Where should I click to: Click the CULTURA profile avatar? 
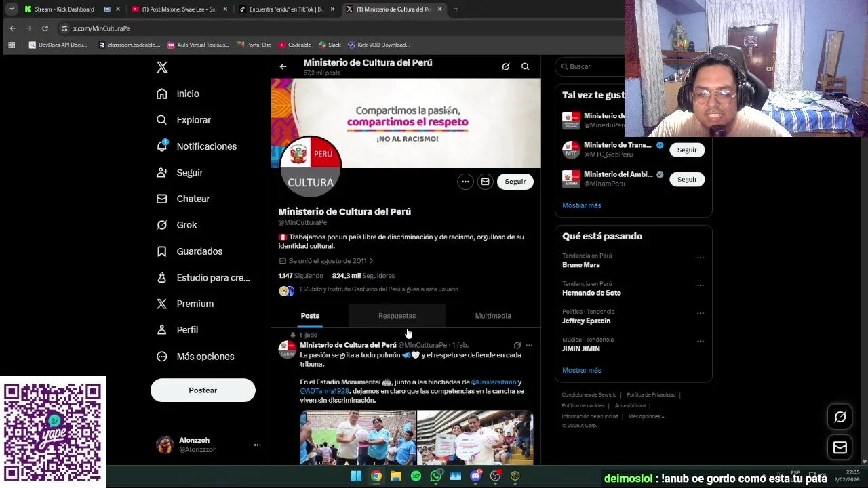coord(311,166)
